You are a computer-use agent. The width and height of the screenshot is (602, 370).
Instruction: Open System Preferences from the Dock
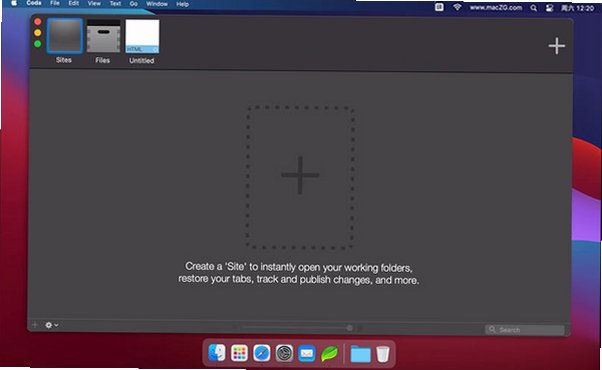pos(284,353)
